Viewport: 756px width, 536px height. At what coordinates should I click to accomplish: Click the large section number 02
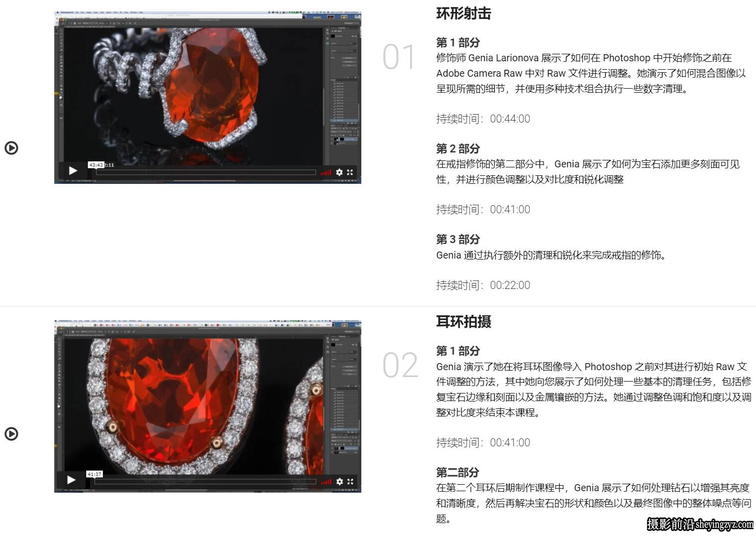tap(400, 366)
